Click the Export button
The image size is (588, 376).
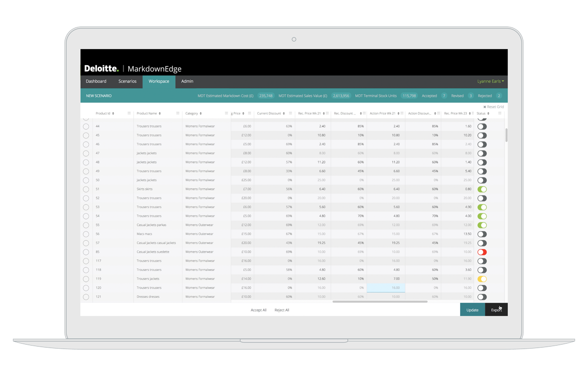tap(496, 309)
